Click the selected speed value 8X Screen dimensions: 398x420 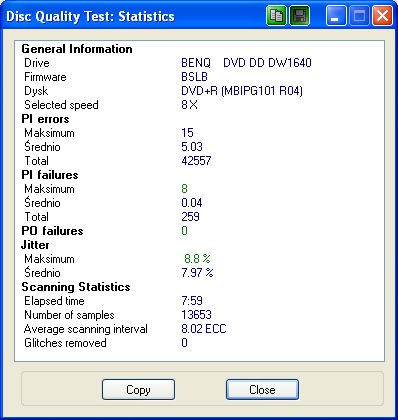(189, 105)
